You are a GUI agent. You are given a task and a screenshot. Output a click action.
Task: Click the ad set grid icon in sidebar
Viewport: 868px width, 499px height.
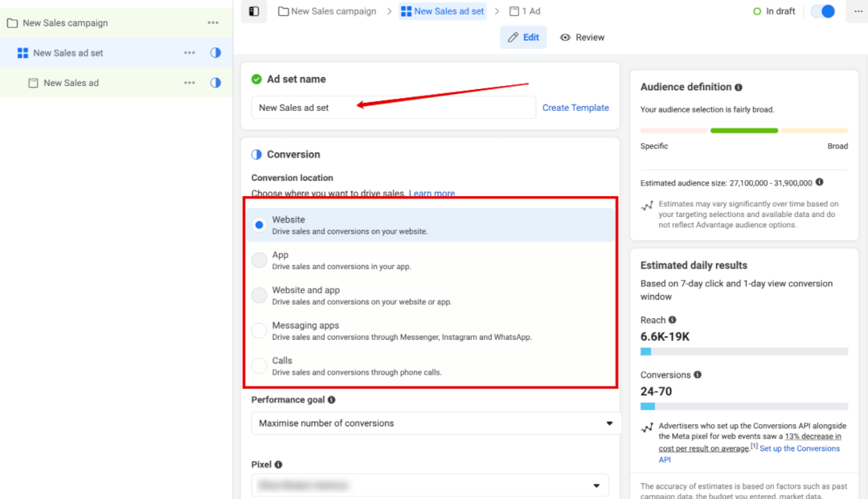23,53
